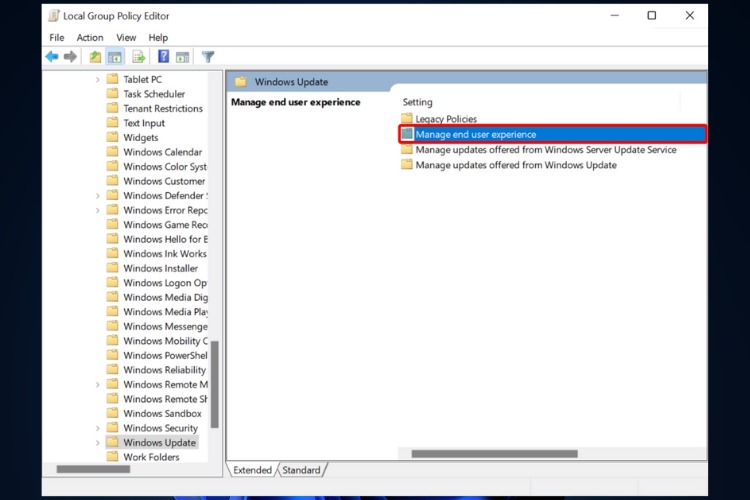Expand the Windows Security tree node
Screen dimensions: 750x500
click(x=98, y=428)
